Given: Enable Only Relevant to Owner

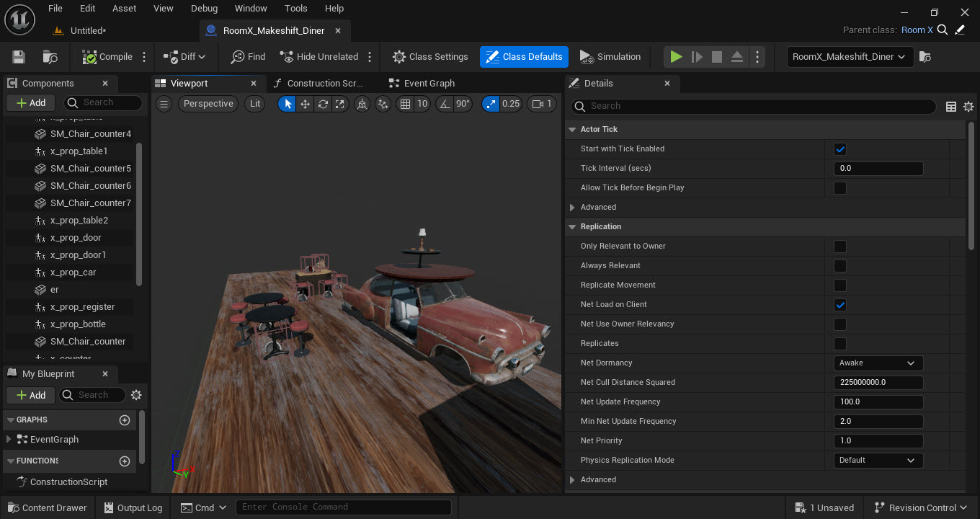Looking at the screenshot, I should pyautogui.click(x=839, y=247).
